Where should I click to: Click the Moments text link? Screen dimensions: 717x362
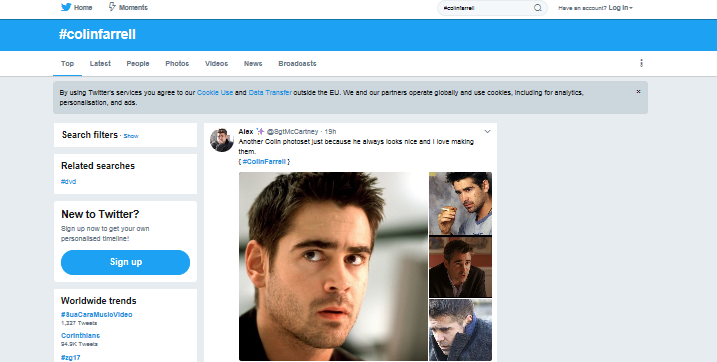pos(133,8)
